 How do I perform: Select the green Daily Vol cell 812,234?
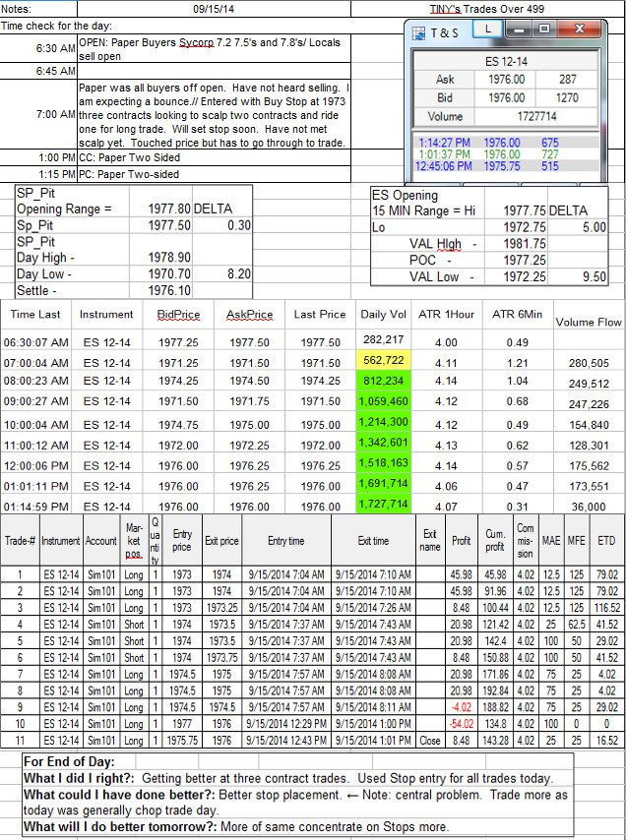click(x=383, y=381)
